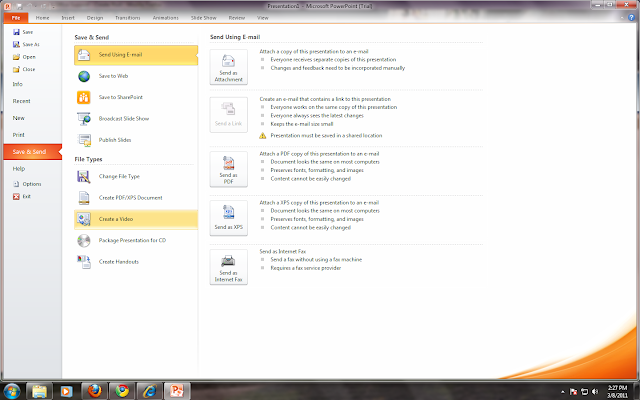Open the Open file command
The height and width of the screenshot is (400, 640).
[x=24, y=57]
